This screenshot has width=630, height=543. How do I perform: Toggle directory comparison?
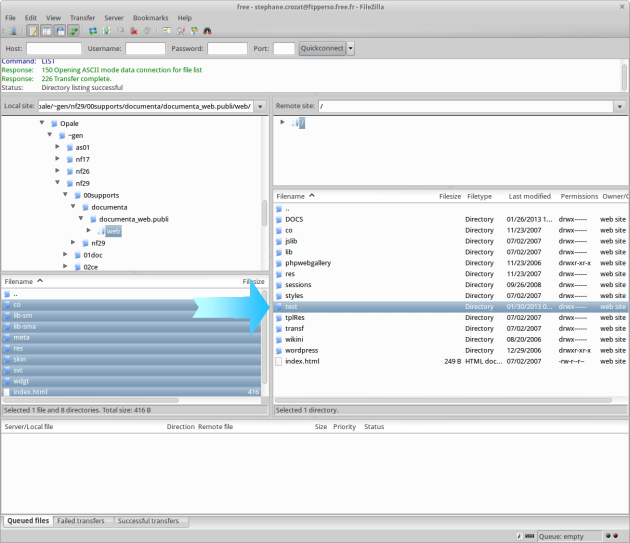[180, 31]
